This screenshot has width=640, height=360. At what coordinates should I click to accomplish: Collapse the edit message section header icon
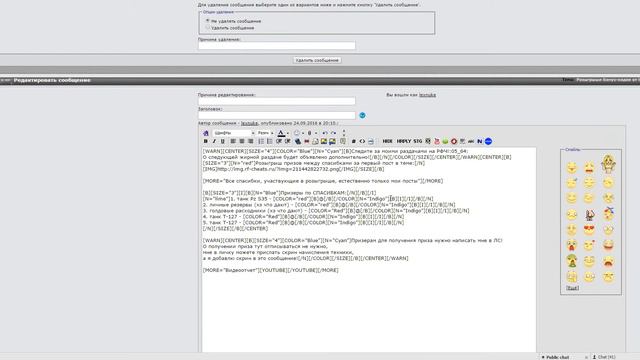click(x=6, y=80)
